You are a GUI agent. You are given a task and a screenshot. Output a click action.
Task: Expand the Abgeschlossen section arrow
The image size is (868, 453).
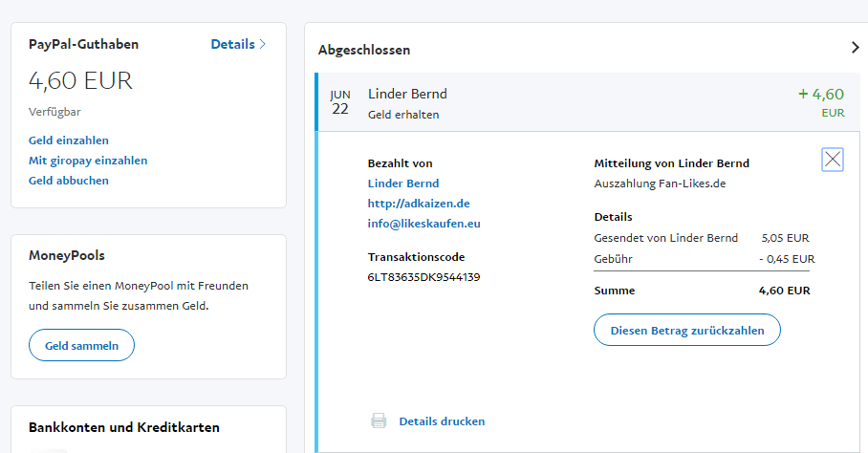click(855, 48)
